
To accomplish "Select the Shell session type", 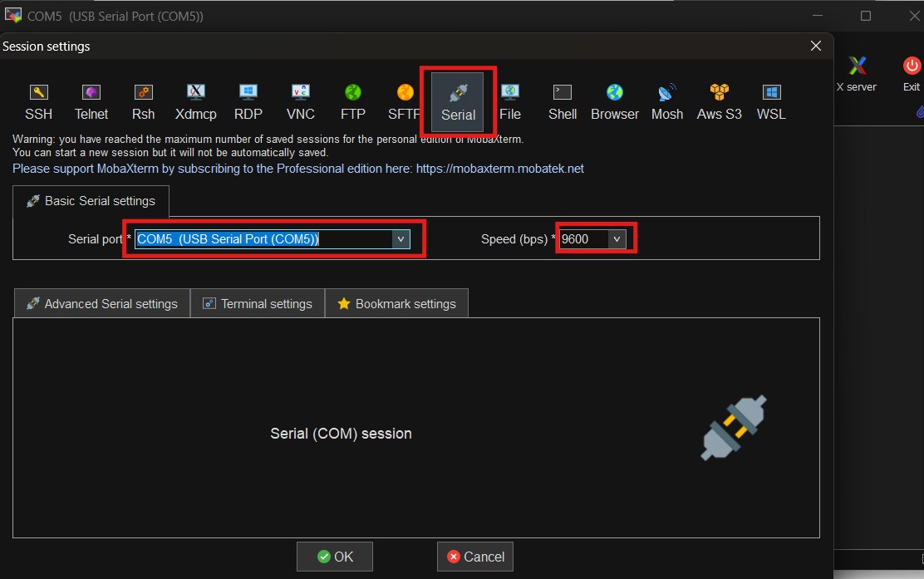I will [563, 102].
